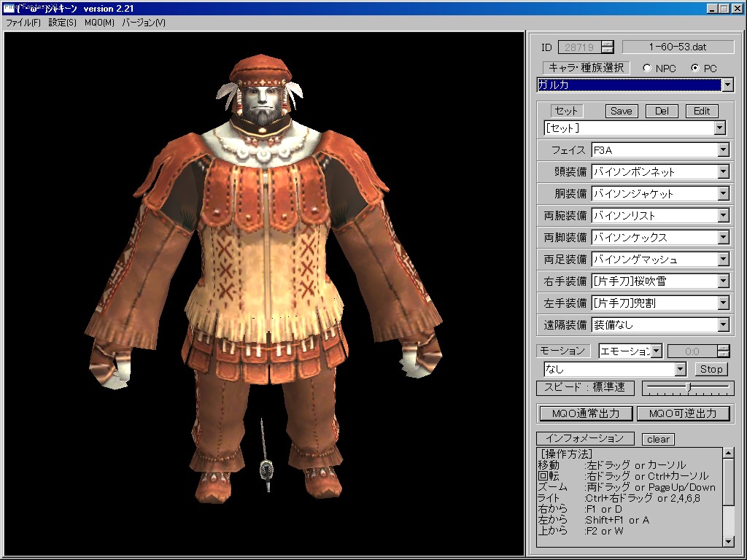Click the Del button for sets
Viewport: 747px width, 560px height.
pos(662,111)
